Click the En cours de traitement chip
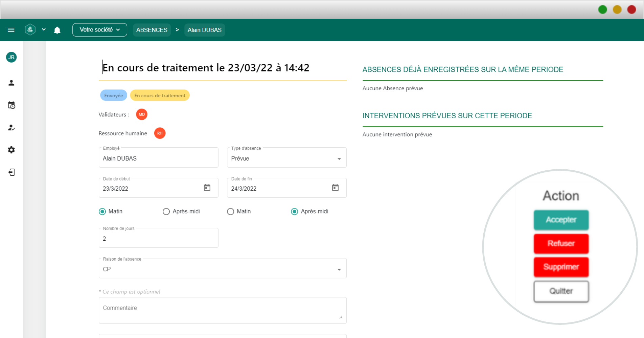 pyautogui.click(x=160, y=95)
